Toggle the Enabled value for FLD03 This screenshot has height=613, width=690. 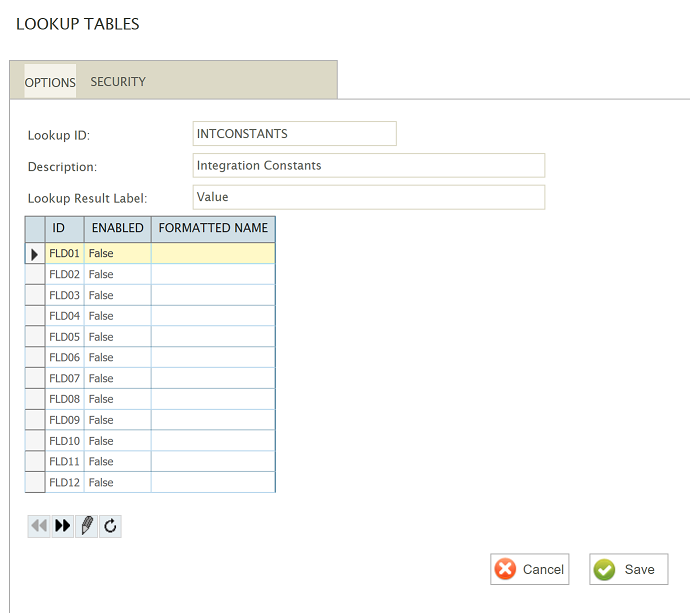[117, 295]
